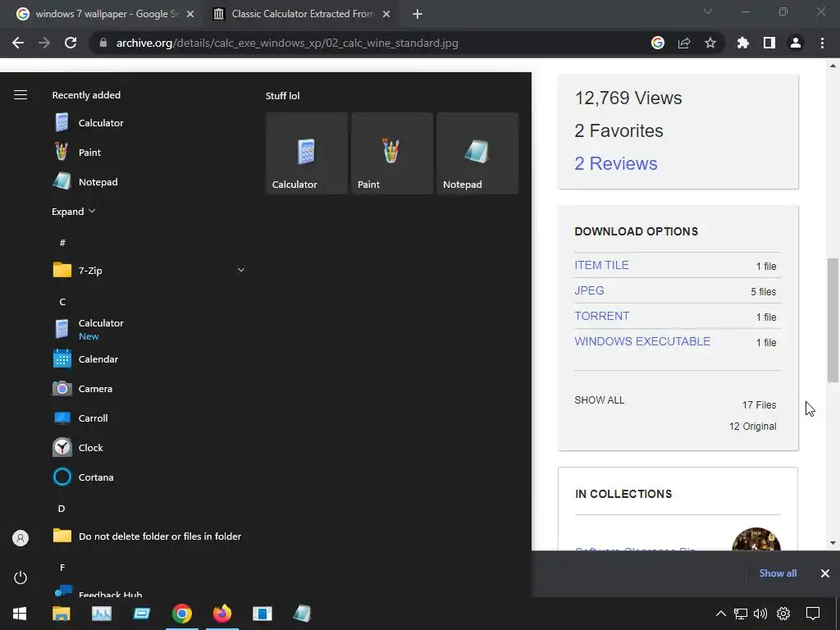Image resolution: width=840 pixels, height=630 pixels.
Task: Open the 2 Reviews link
Action: 615,163
